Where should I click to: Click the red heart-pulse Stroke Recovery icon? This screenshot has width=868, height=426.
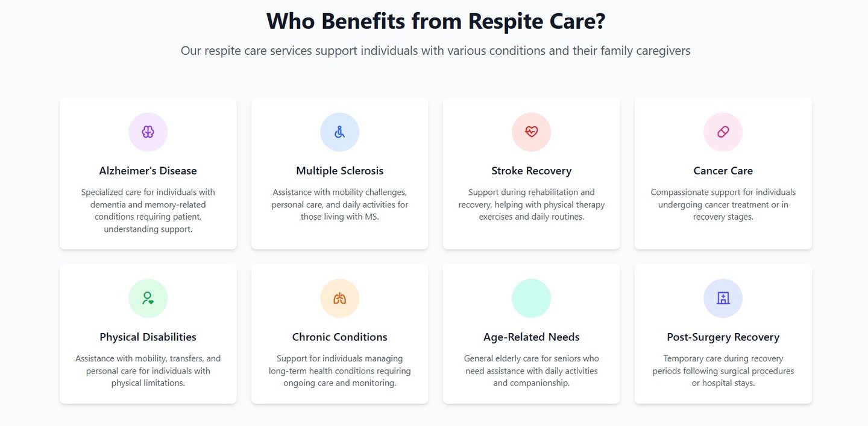[532, 132]
